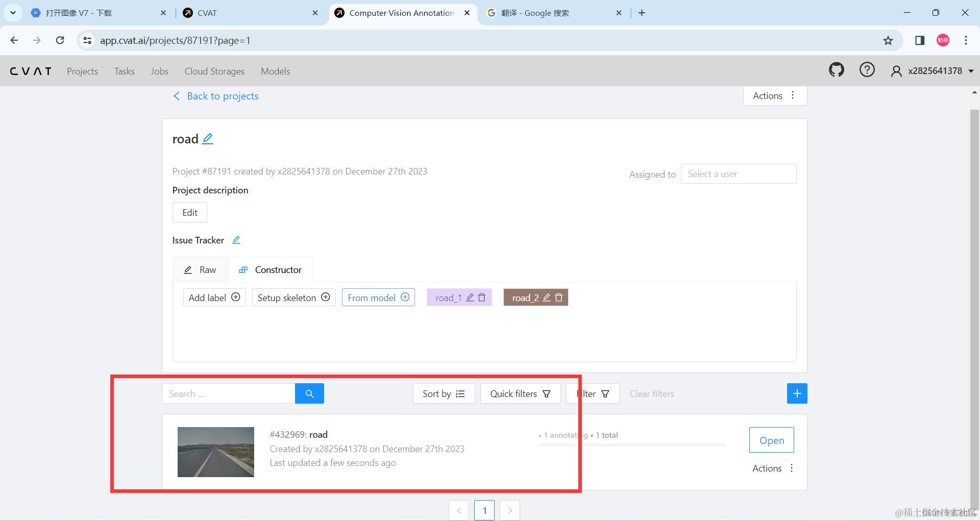Open Cloud Storages page
Screen dimensions: 980x521
click(214, 71)
